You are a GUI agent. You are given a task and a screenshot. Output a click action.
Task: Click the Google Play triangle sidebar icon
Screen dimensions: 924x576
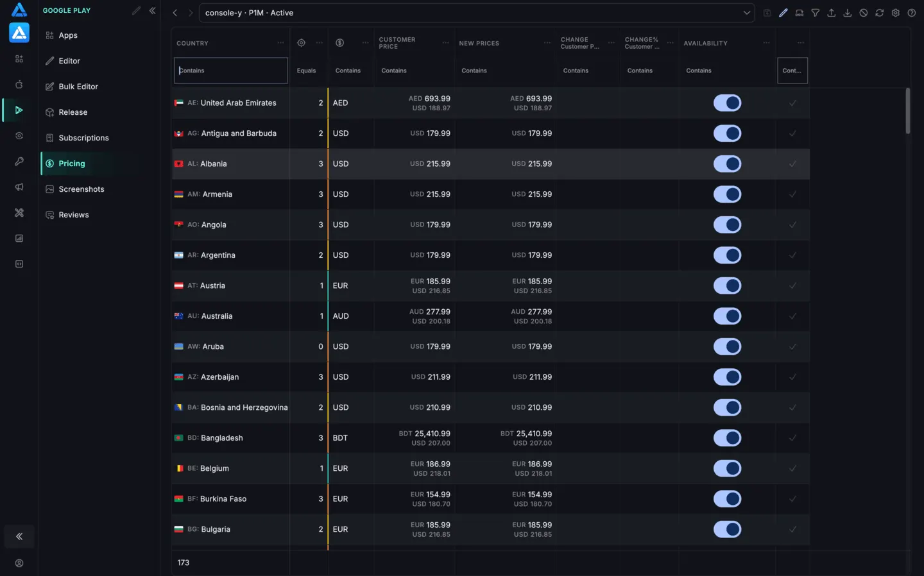[19, 110]
